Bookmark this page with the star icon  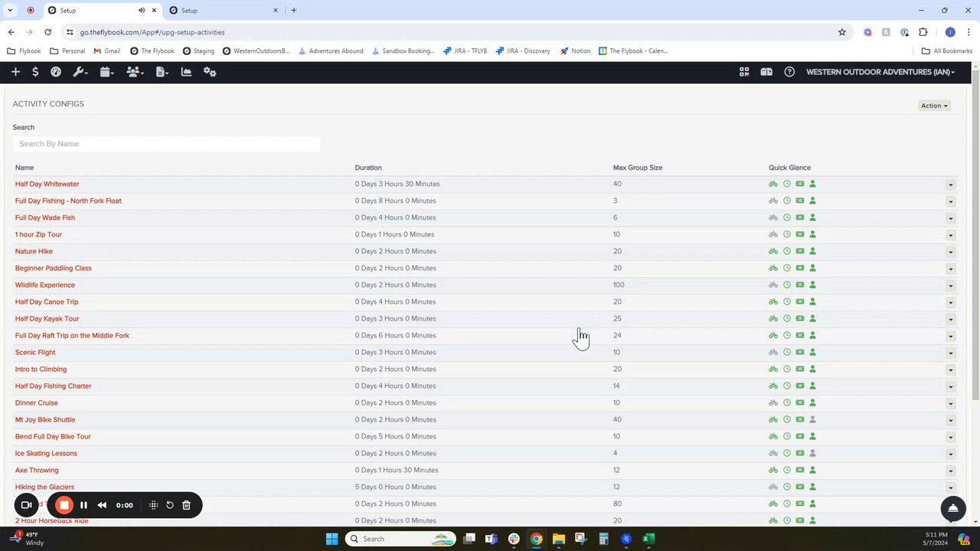pos(842,32)
